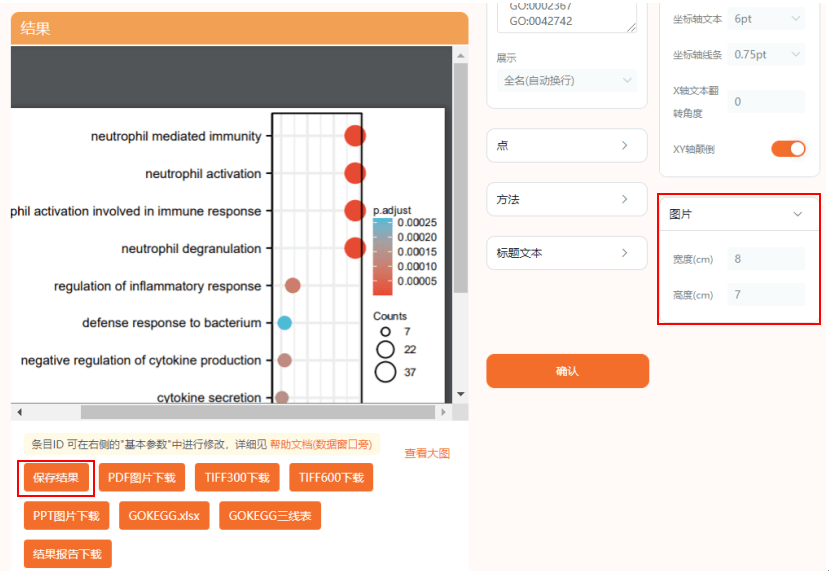The height and width of the screenshot is (571, 829).
Task: Click the Counts 7 legend circle
Action: pos(385,331)
